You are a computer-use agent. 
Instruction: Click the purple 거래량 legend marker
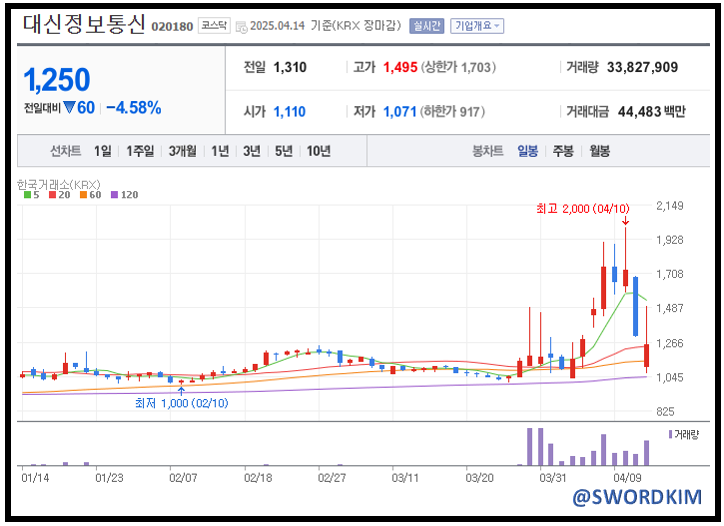click(670, 434)
